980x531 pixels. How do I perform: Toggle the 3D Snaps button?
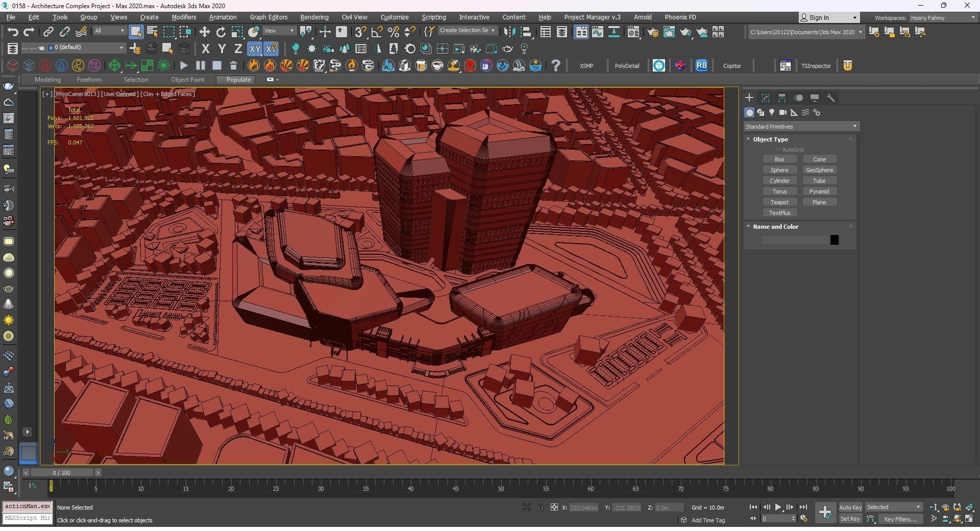360,32
